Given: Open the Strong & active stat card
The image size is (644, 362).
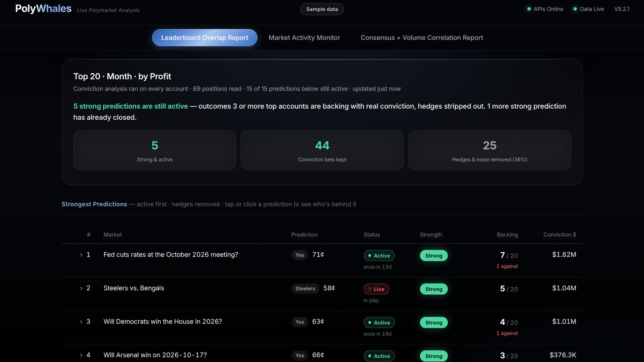Looking at the screenshot, I should (x=154, y=150).
